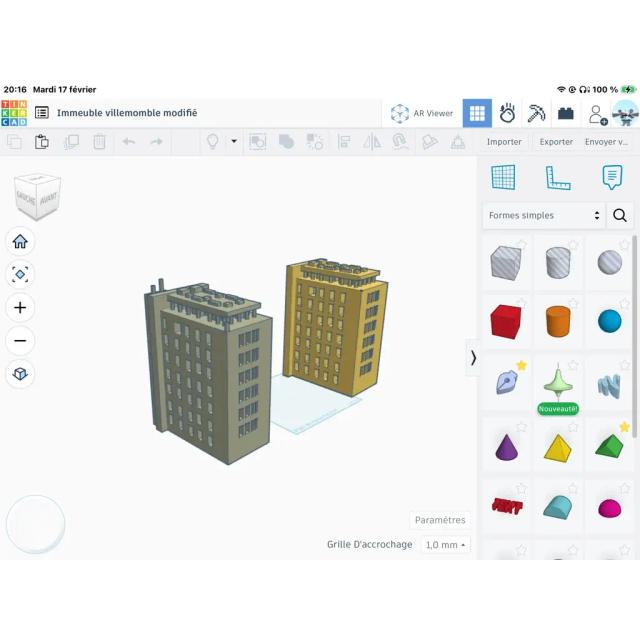Image resolution: width=640 pixels, height=640 pixels.
Task: Pick the orange cylinder shape
Action: (x=558, y=322)
